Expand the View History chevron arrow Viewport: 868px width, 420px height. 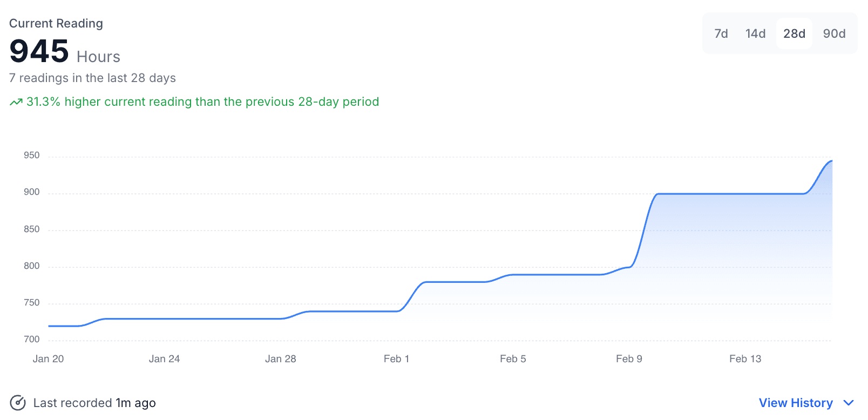pyautogui.click(x=849, y=403)
